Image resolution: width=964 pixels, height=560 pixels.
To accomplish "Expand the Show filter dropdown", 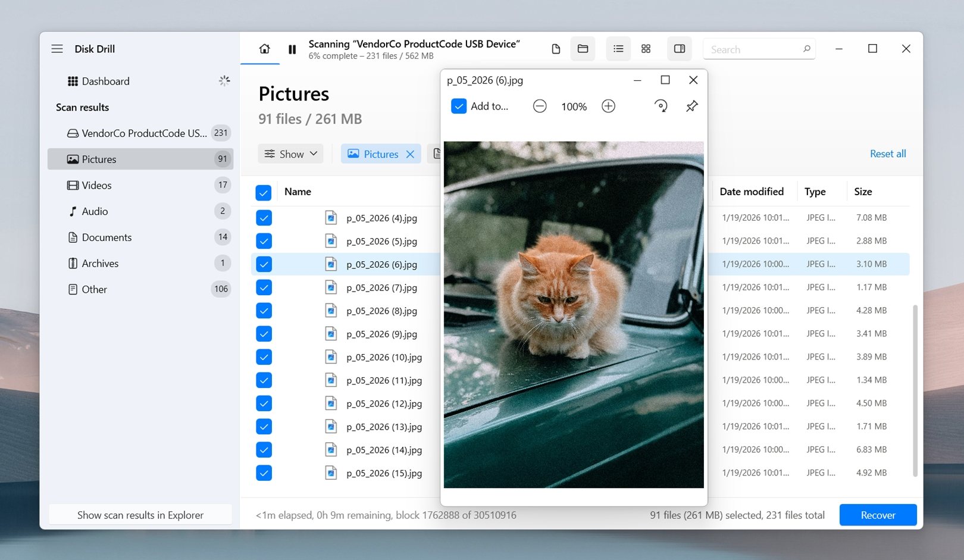I will (291, 154).
